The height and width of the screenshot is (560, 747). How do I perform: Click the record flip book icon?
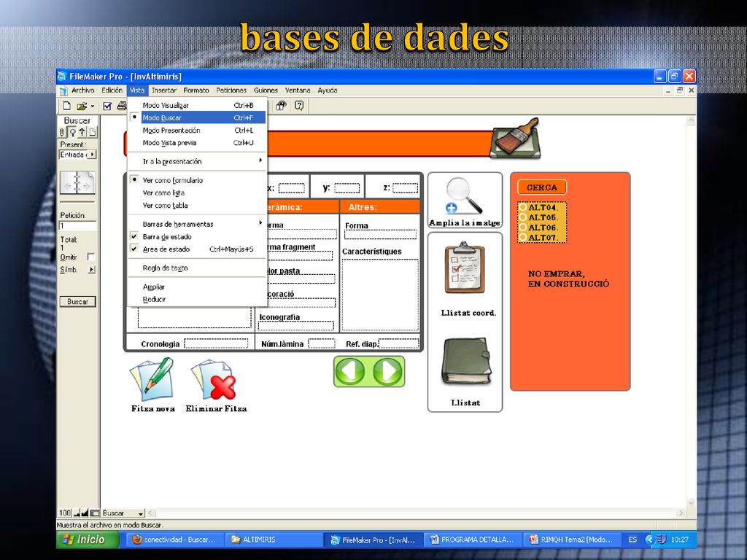77,183
